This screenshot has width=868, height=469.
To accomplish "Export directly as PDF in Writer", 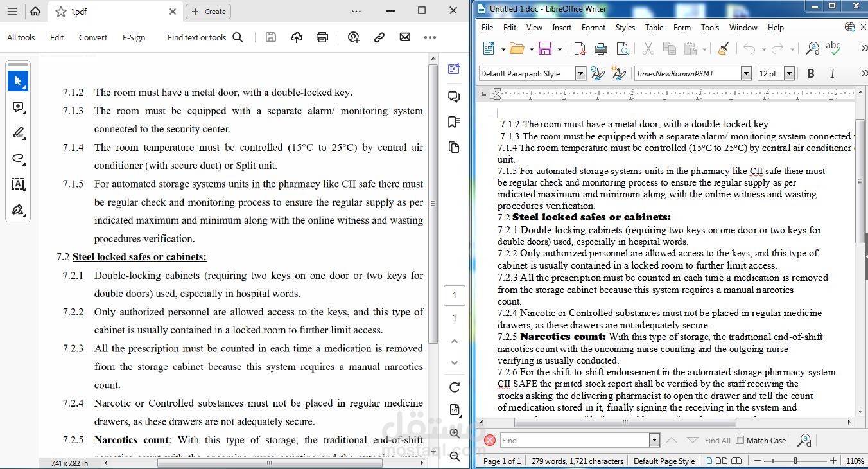I will pyautogui.click(x=579, y=49).
